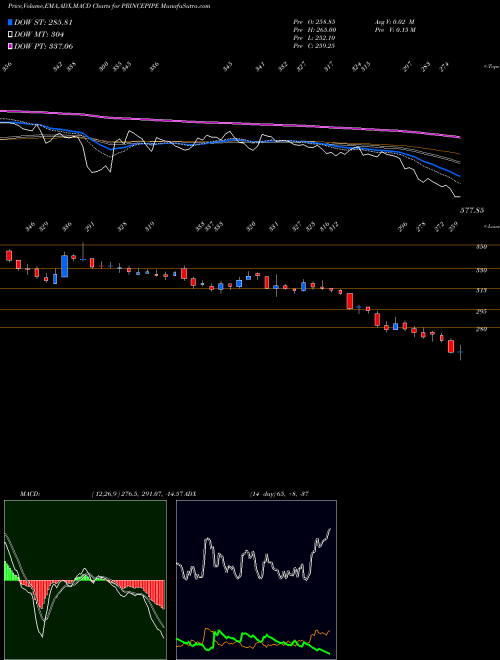500x660 pixels.
Task: Click the '<Lows' axis label
Action: 491,226
